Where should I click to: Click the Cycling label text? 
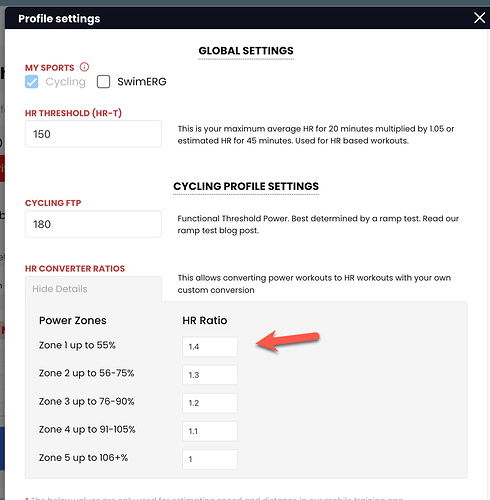(x=65, y=82)
